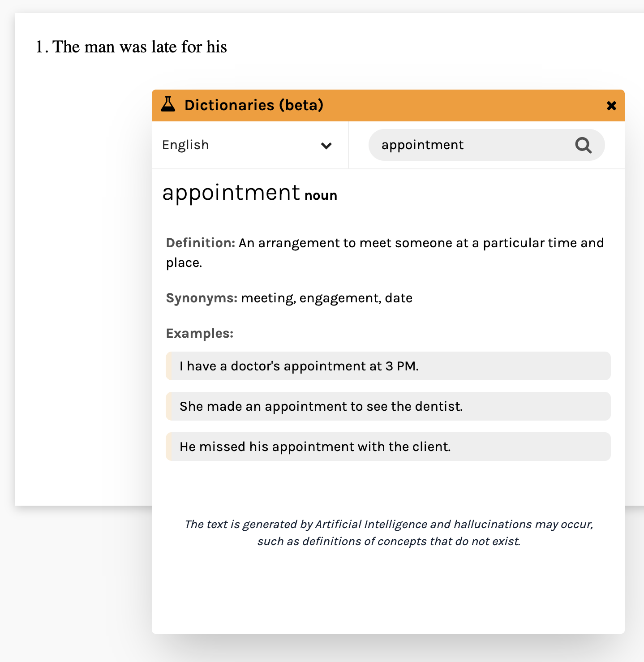644x662 pixels.
Task: Focus the appointment search field
Action: tap(486, 145)
